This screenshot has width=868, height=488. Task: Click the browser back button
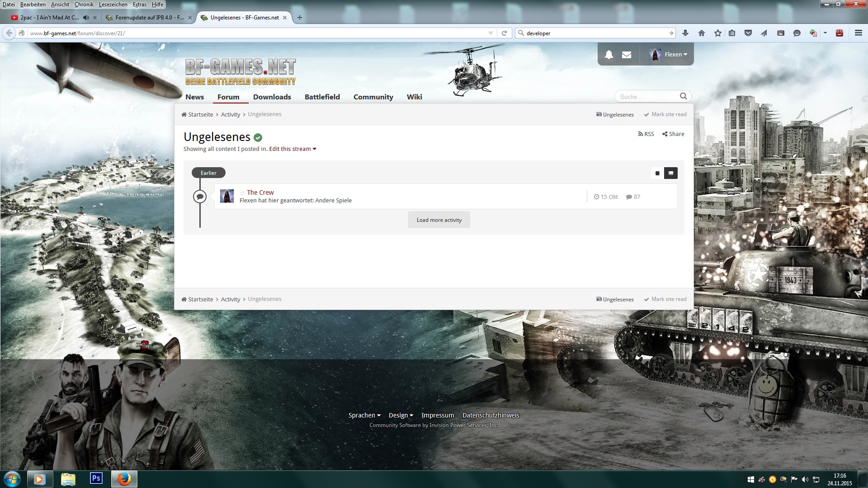pyautogui.click(x=9, y=33)
